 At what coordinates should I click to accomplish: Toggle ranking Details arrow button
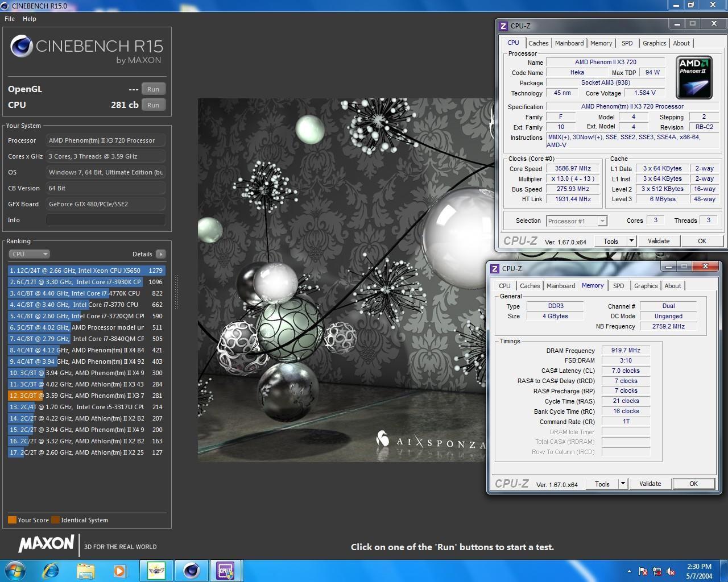coord(161,254)
